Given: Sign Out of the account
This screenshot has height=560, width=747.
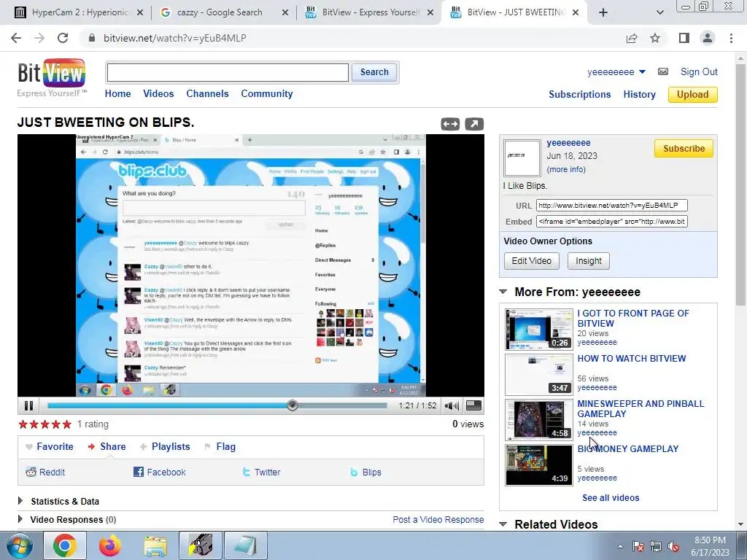Looking at the screenshot, I should pyautogui.click(x=699, y=72).
